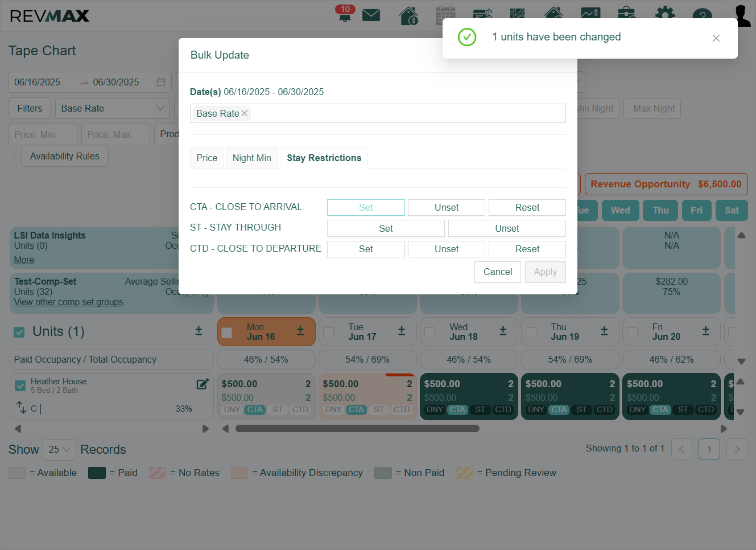Edit Heather House unit pencil icon
The width and height of the screenshot is (756, 550).
click(x=203, y=384)
